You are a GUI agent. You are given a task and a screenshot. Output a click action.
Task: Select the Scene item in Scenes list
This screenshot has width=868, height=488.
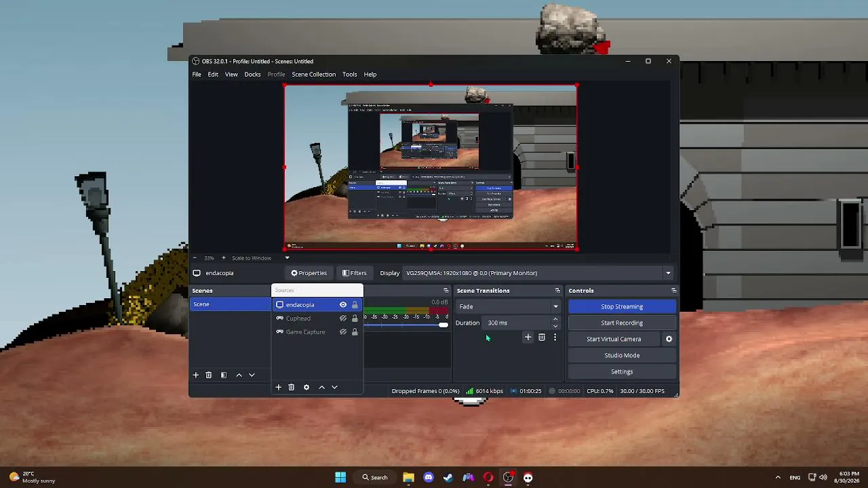coord(231,304)
